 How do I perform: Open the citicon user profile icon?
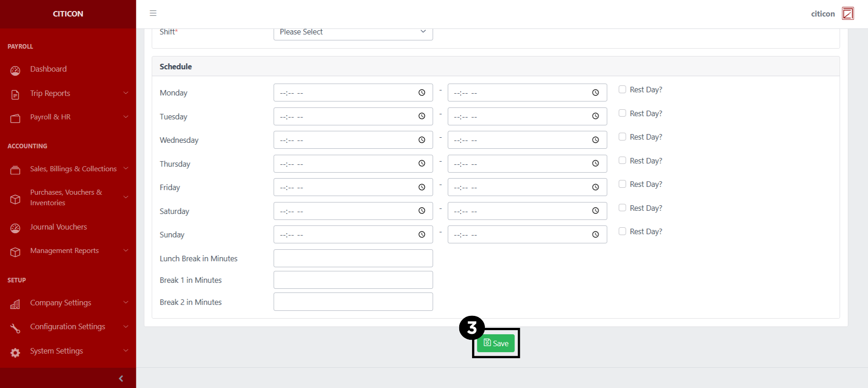(x=848, y=14)
